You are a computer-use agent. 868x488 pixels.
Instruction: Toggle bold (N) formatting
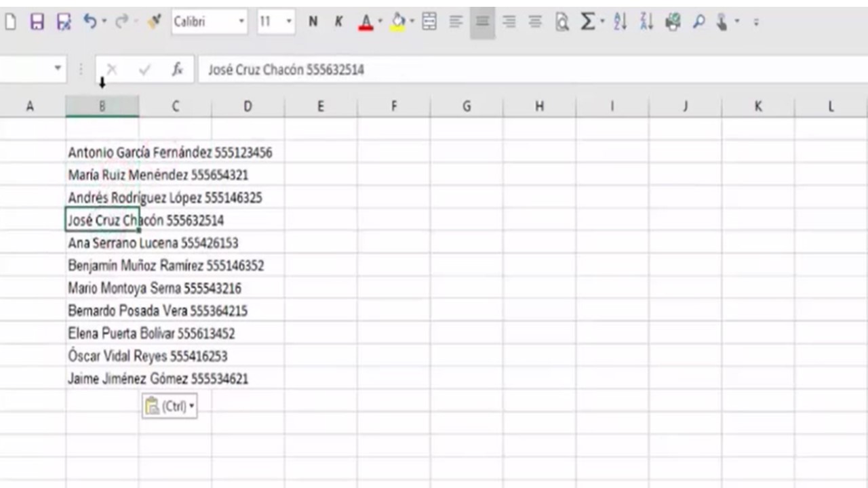tap(313, 22)
